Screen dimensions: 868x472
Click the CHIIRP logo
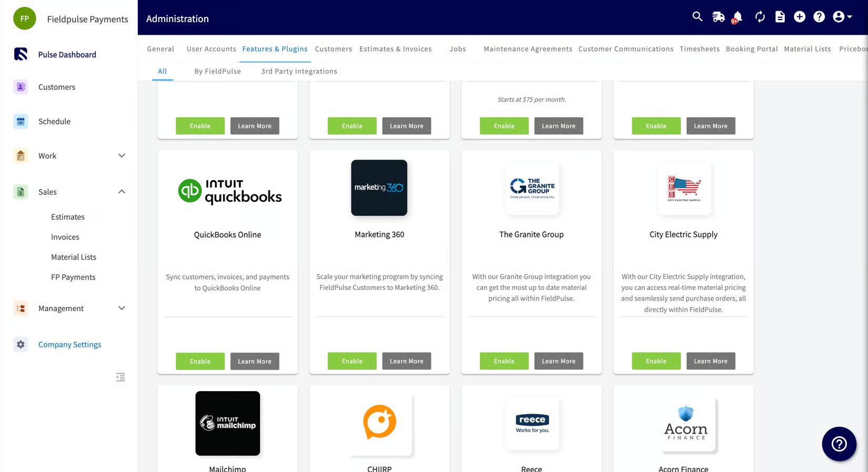pyautogui.click(x=380, y=422)
